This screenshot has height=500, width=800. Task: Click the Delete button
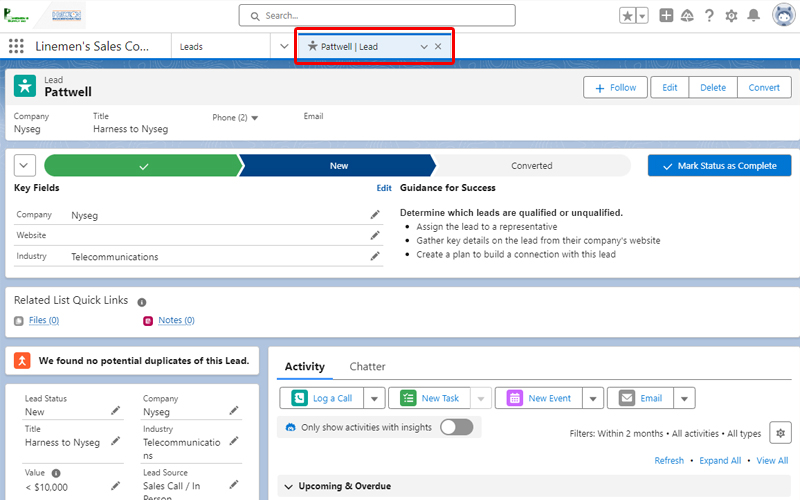pos(713,88)
